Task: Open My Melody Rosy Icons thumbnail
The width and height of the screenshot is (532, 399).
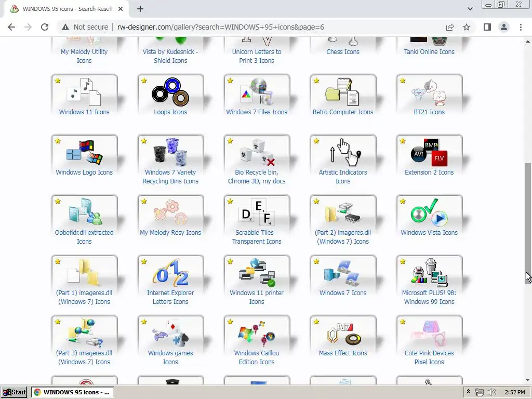Action: 170,212
